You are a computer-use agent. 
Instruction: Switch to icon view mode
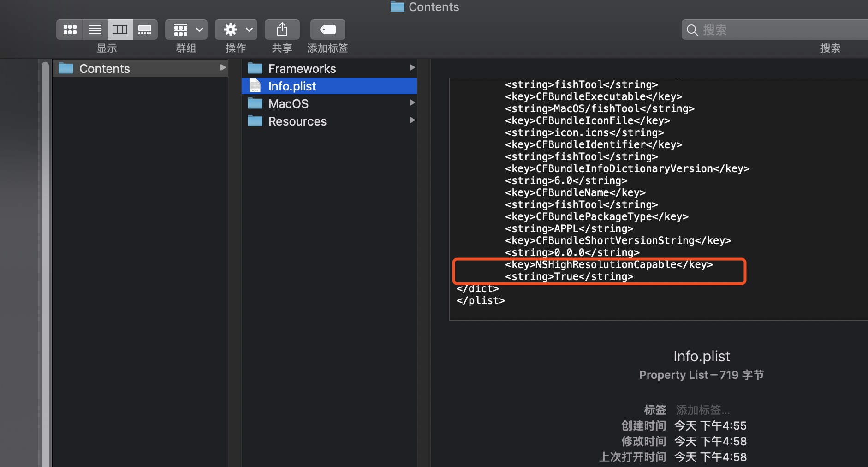tap(70, 29)
